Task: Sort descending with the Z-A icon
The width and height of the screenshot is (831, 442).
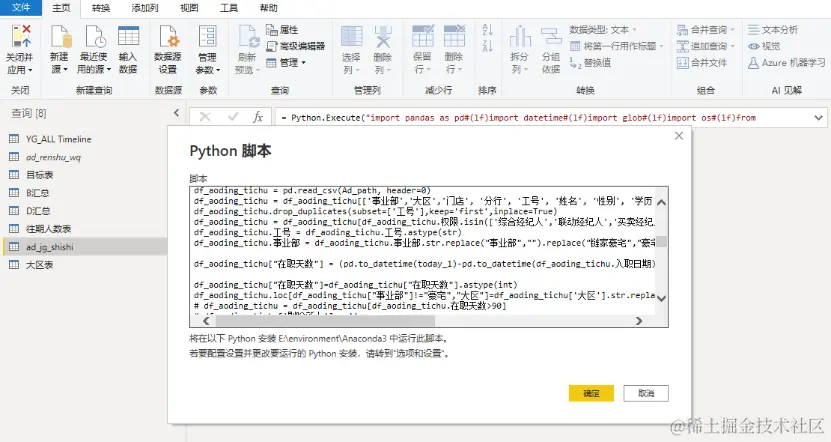Action: 488,46
